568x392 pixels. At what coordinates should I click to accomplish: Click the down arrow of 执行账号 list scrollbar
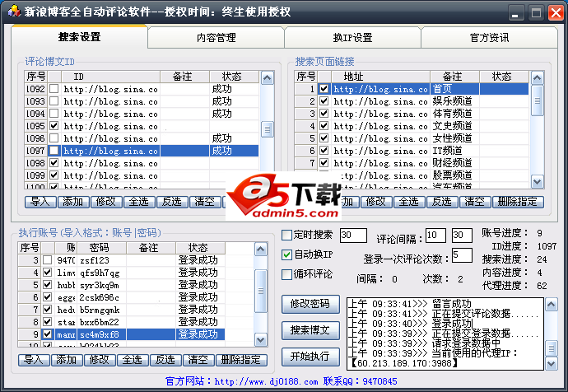(x=261, y=340)
